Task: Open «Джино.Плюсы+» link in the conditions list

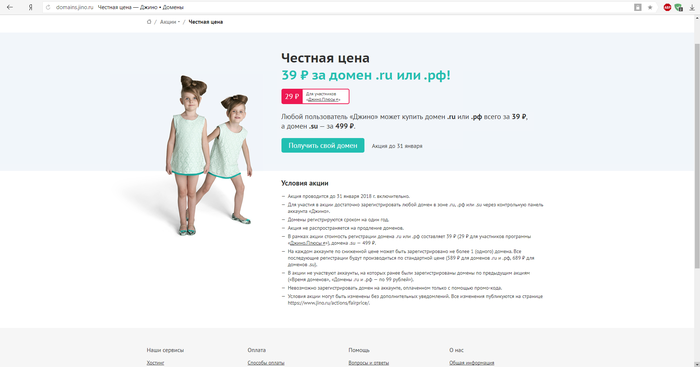Action: pyautogui.click(x=308, y=243)
